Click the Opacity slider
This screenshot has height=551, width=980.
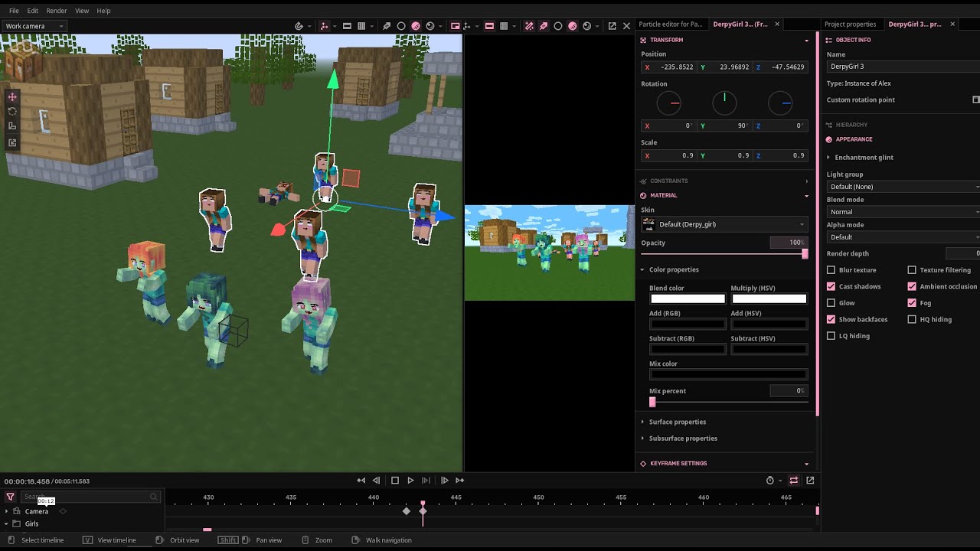pyautogui.click(x=724, y=254)
